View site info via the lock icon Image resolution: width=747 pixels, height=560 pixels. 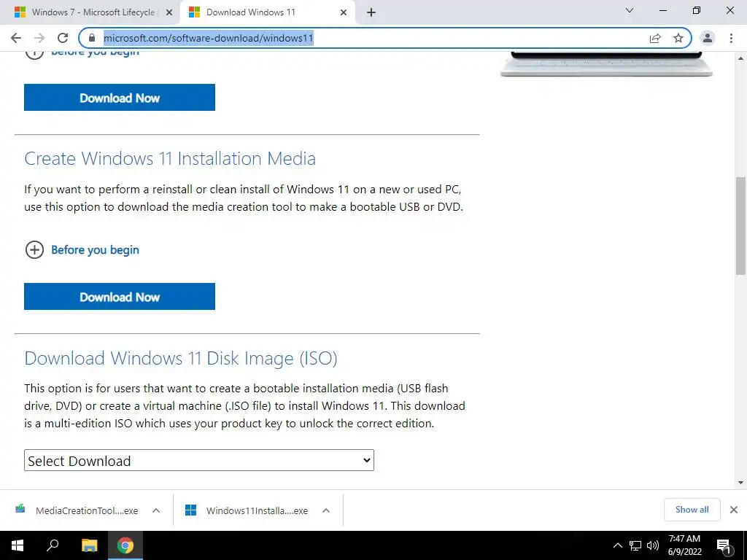[92, 38]
